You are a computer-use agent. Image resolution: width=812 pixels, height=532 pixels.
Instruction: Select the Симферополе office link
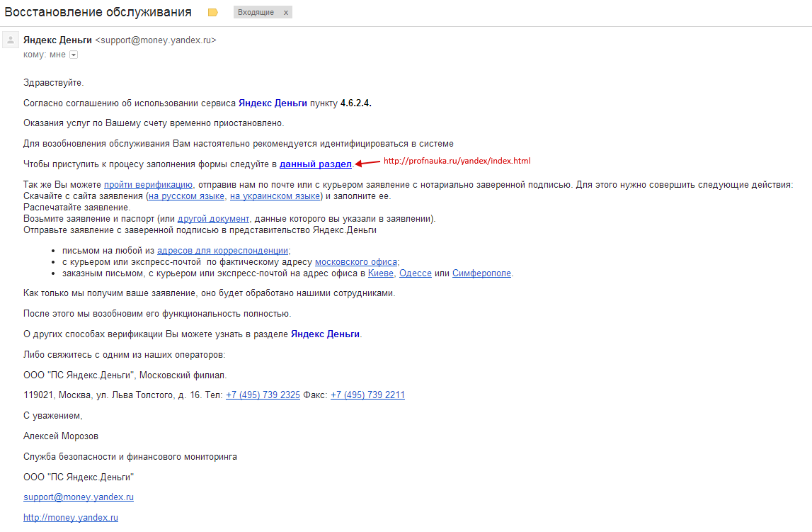481,273
